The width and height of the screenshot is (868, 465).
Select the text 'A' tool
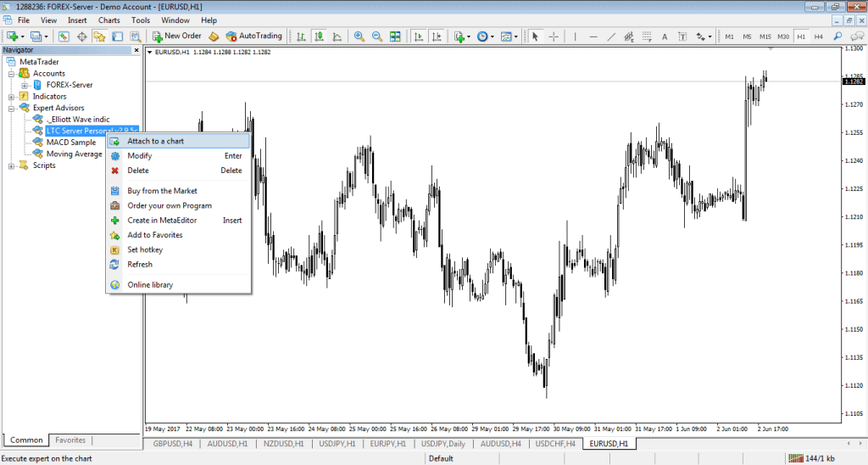[x=665, y=36]
